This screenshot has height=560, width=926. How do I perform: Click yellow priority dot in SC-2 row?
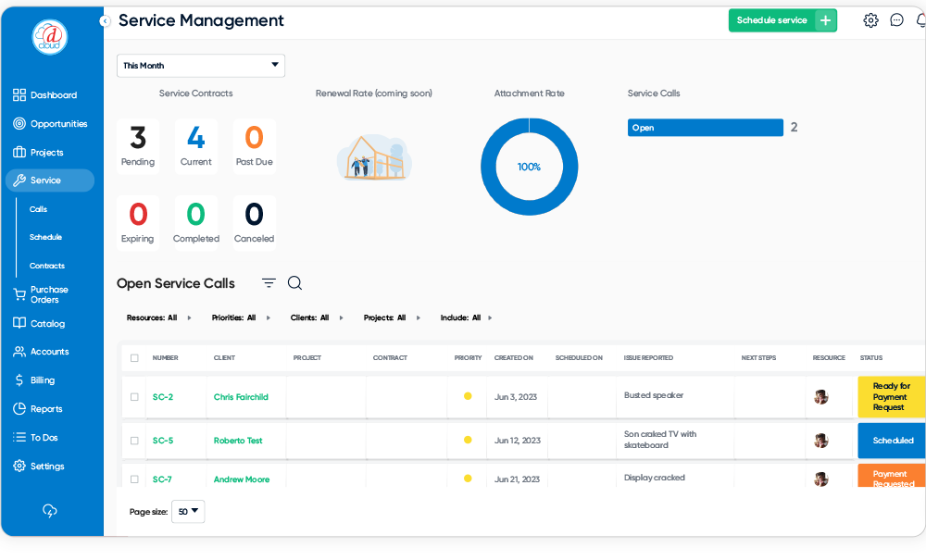click(x=468, y=396)
